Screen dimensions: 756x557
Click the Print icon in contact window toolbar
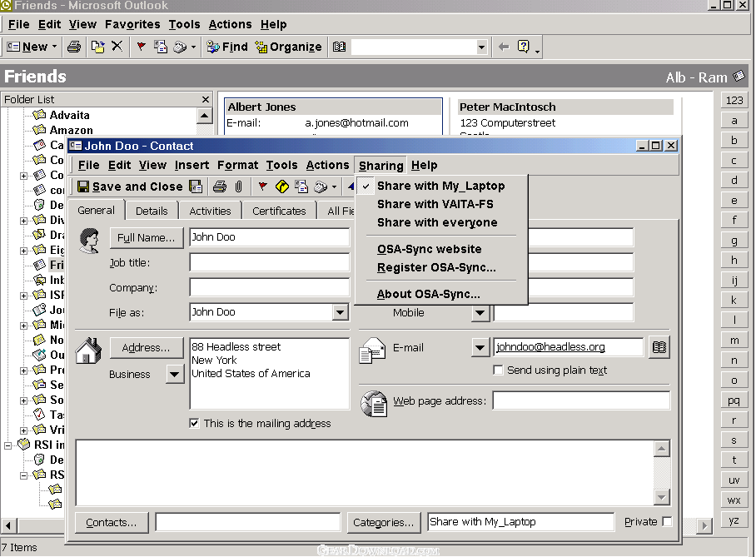219,186
